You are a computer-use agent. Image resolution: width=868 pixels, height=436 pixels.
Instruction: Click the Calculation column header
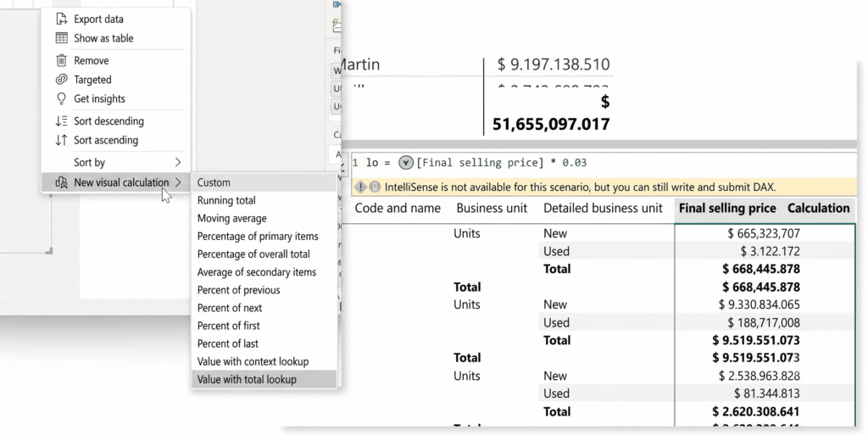click(818, 209)
